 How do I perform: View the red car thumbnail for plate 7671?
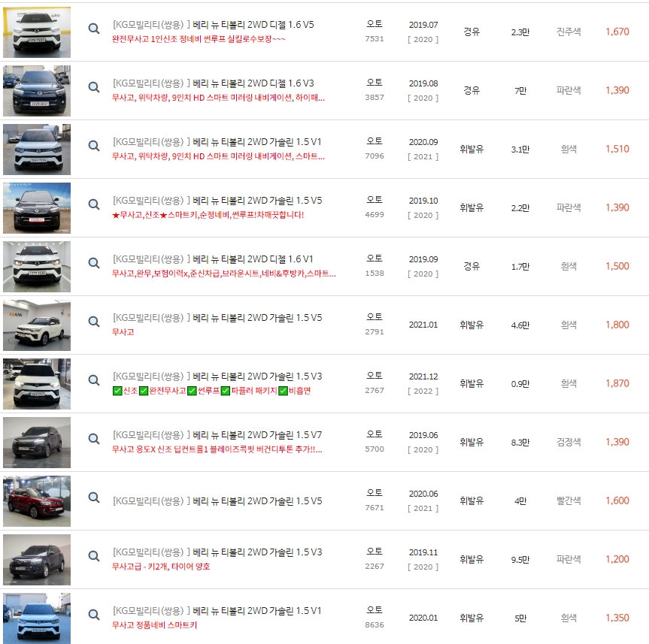[x=37, y=501]
